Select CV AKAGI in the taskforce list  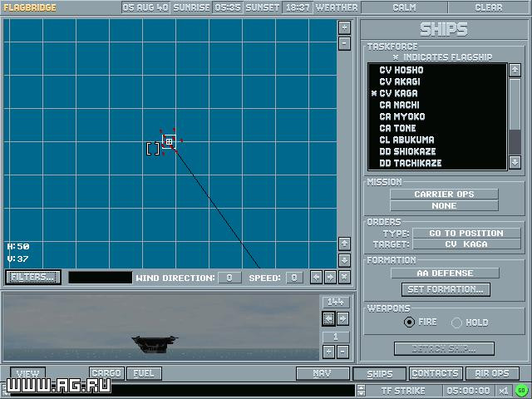tap(437, 81)
